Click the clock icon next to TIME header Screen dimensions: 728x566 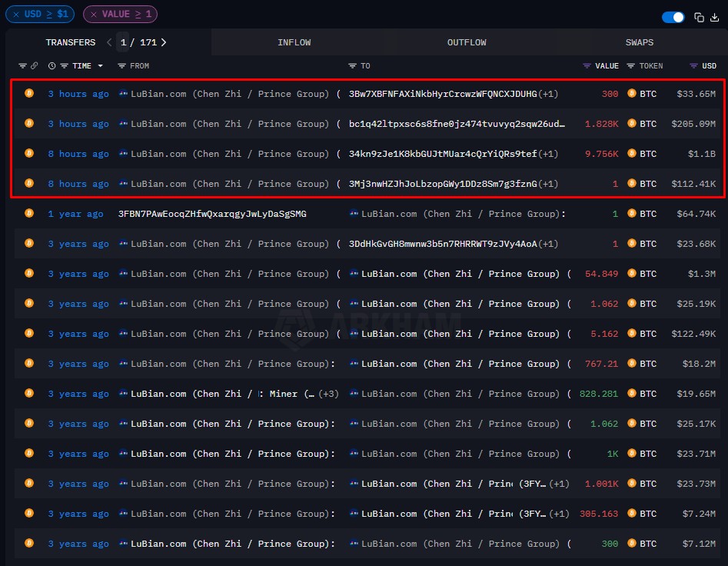point(50,65)
